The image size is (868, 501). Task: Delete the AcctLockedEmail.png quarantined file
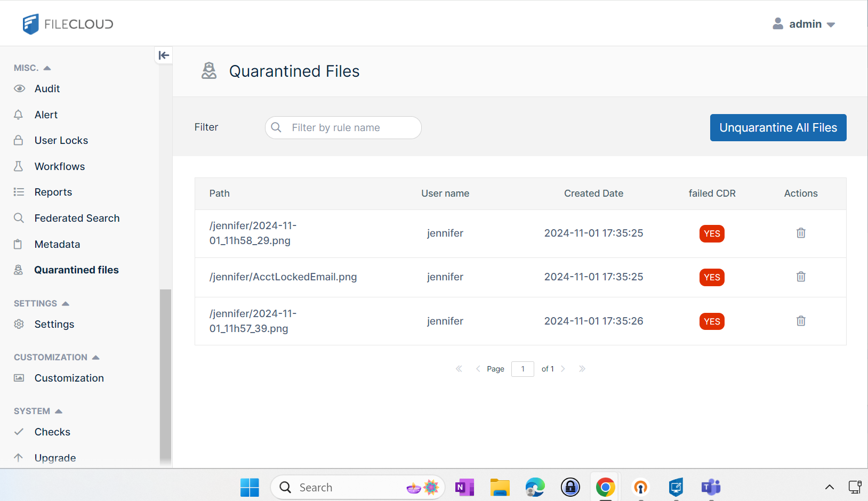[800, 277]
